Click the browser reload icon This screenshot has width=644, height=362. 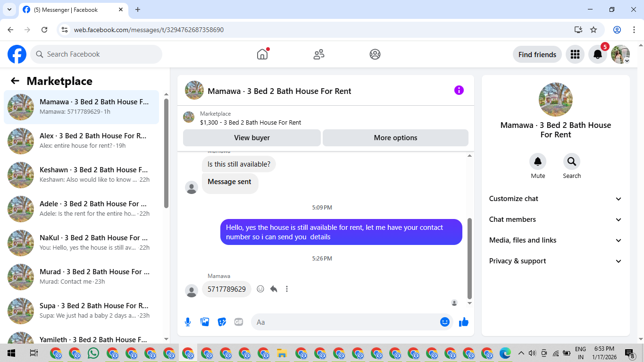(44, 30)
